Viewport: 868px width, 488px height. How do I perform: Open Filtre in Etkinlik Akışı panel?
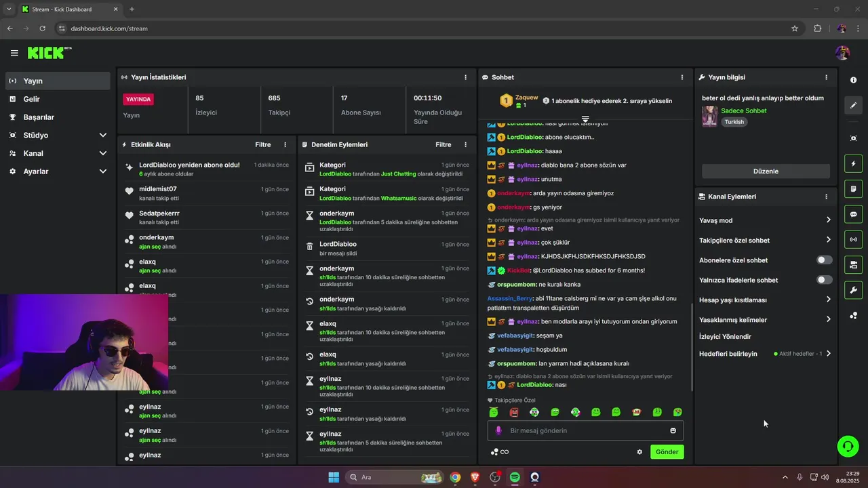point(262,144)
